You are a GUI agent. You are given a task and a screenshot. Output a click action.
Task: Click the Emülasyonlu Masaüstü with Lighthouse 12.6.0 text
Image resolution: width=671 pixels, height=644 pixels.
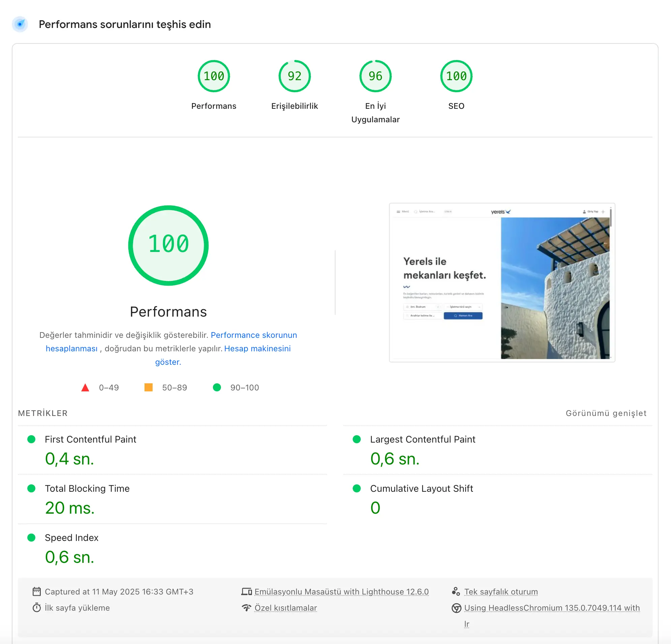341,591
